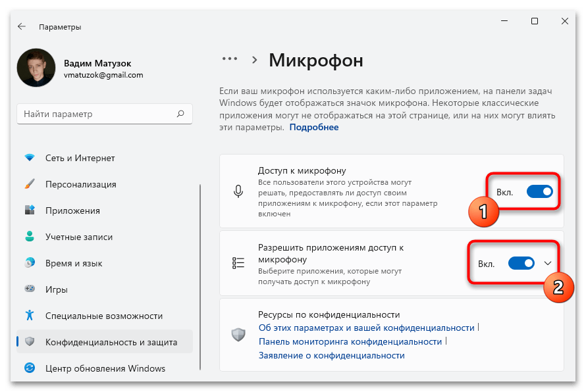Click the vmatuzok@gmail.com email text

(x=103, y=75)
